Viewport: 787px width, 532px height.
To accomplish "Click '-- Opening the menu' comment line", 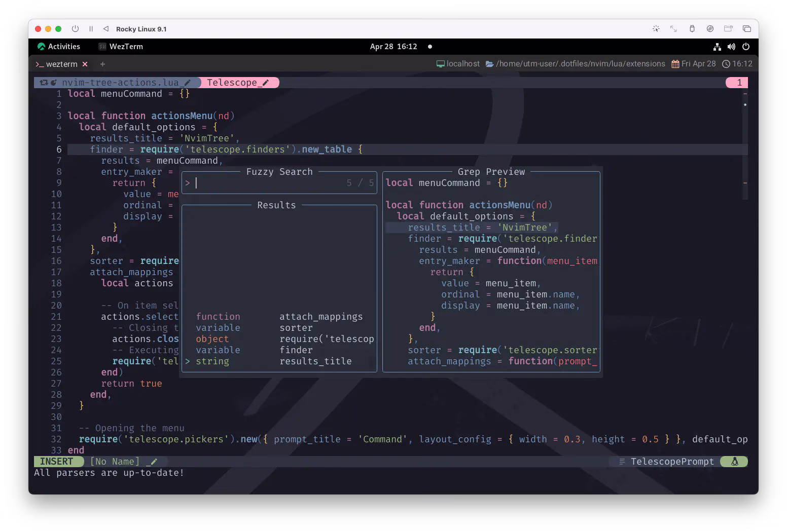I will [x=131, y=428].
